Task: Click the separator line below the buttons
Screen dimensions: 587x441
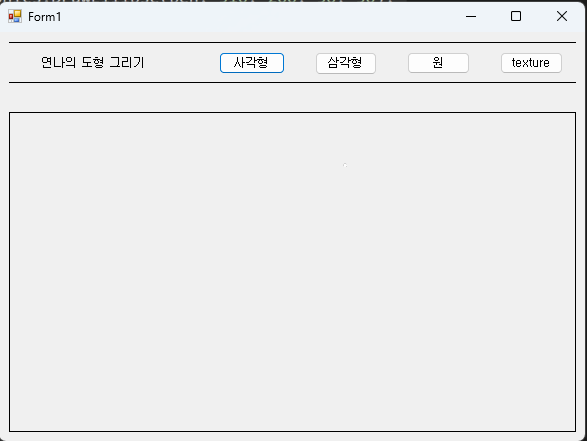Action: coord(292,82)
